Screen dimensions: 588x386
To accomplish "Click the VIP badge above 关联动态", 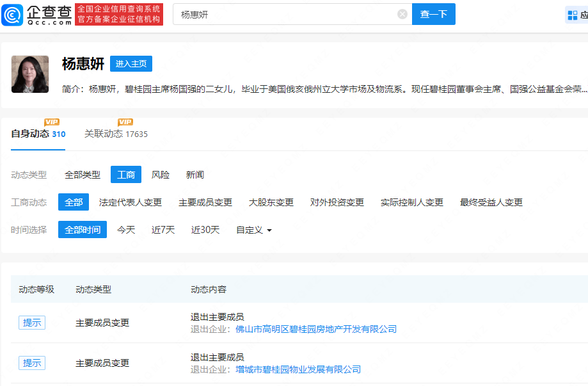I will [x=125, y=122].
